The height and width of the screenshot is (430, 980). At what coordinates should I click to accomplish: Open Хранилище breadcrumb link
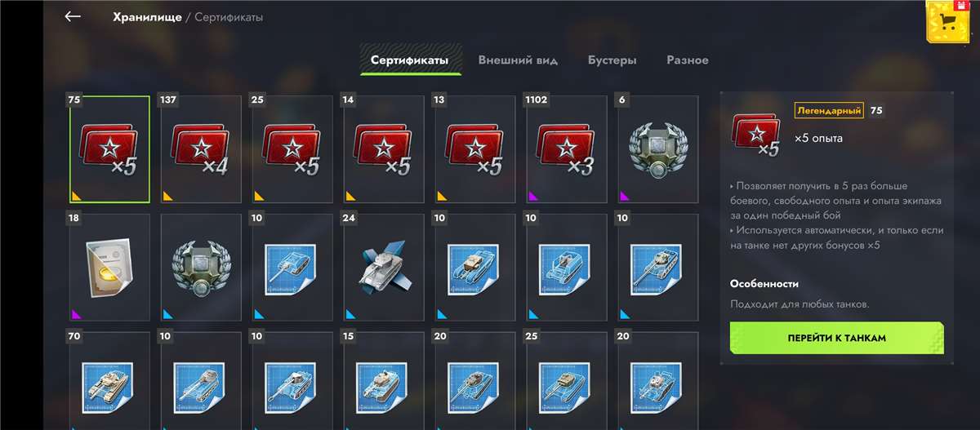pos(147,16)
